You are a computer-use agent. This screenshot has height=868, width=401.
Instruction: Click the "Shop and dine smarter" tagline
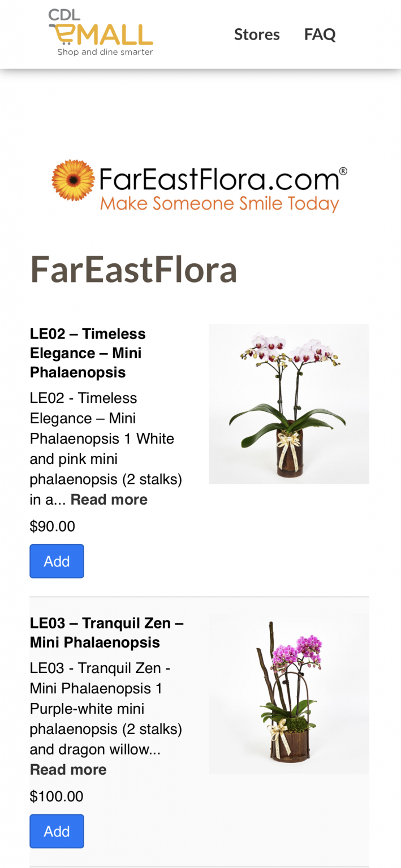105,52
